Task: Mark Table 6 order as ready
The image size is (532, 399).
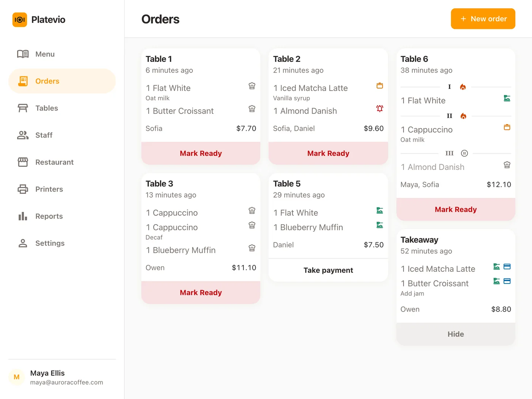Action: pos(456,209)
